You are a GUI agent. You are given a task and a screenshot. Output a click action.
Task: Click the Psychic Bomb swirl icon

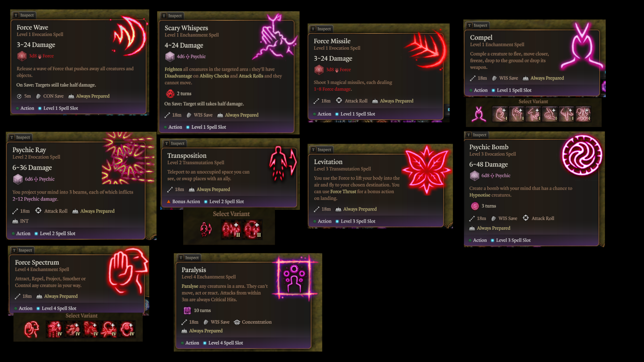(x=582, y=155)
